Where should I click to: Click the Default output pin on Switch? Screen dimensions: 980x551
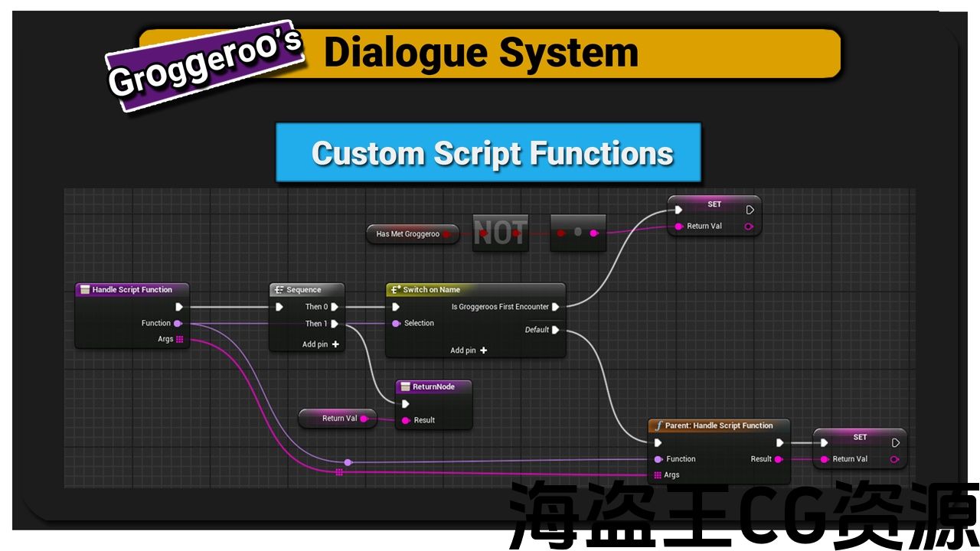(x=556, y=330)
